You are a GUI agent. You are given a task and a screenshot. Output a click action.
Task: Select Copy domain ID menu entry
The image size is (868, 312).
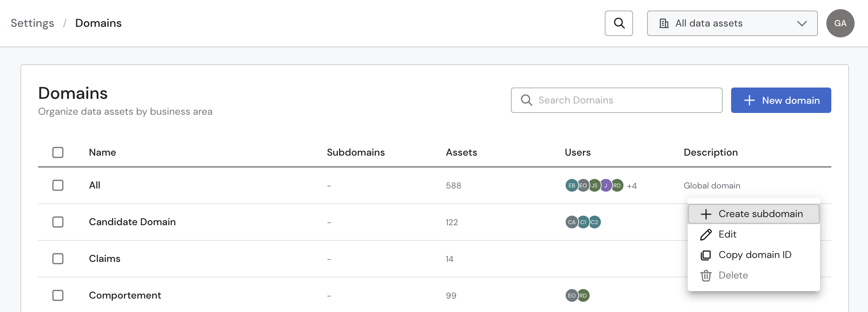tap(754, 255)
